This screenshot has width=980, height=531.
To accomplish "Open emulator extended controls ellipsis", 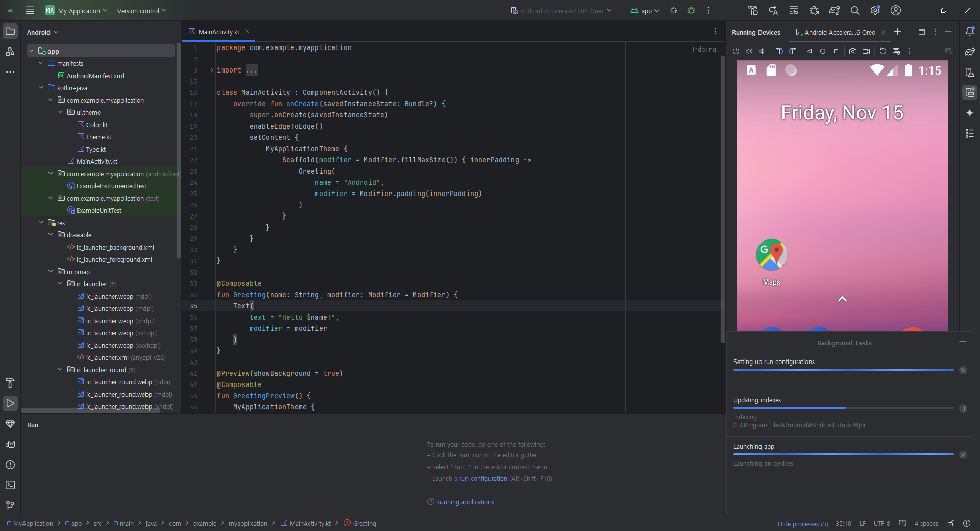I will 910,51.
